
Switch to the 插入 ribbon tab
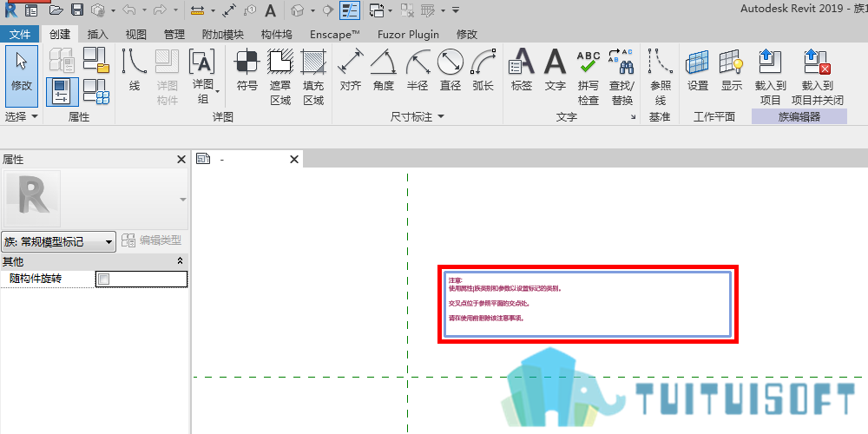coord(97,35)
